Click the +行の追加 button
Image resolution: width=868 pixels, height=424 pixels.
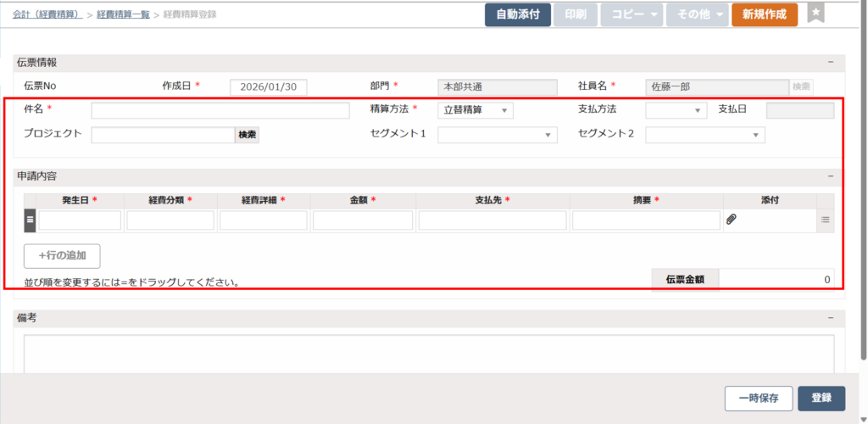point(63,255)
